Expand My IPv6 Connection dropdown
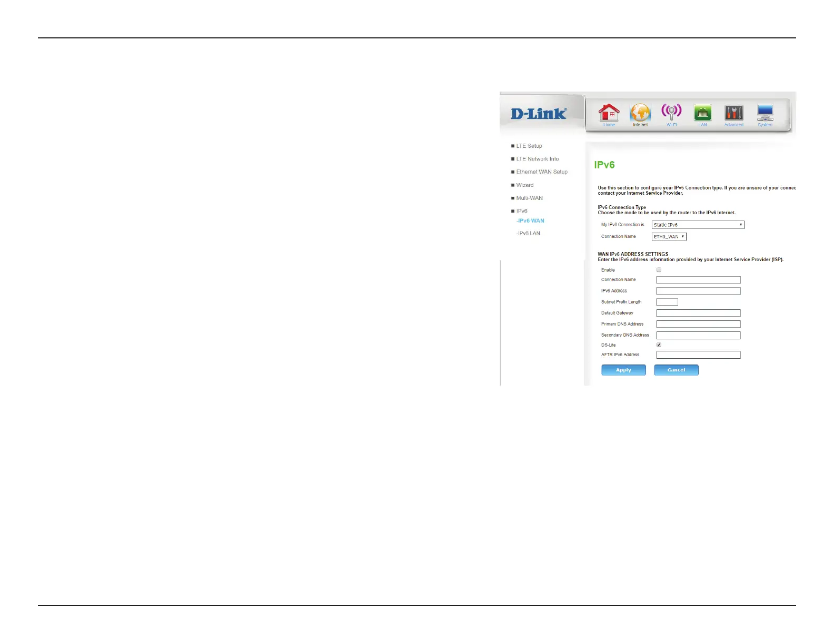 [x=698, y=225]
